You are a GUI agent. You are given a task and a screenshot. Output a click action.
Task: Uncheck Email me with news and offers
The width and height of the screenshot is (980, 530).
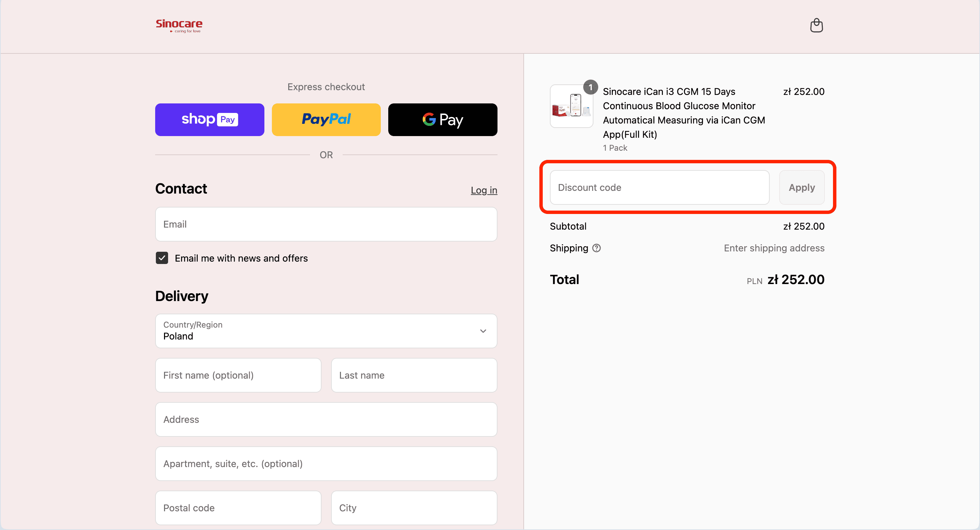pos(162,258)
